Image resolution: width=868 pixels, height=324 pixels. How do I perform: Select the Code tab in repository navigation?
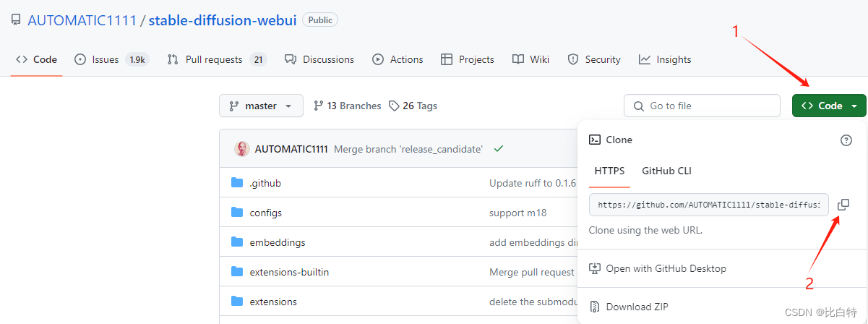(37, 59)
